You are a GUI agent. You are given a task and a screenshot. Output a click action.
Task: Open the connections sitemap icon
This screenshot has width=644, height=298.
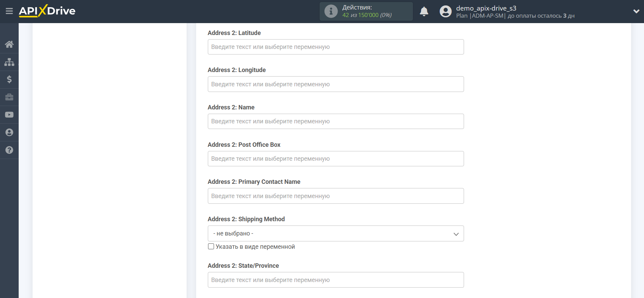9,62
